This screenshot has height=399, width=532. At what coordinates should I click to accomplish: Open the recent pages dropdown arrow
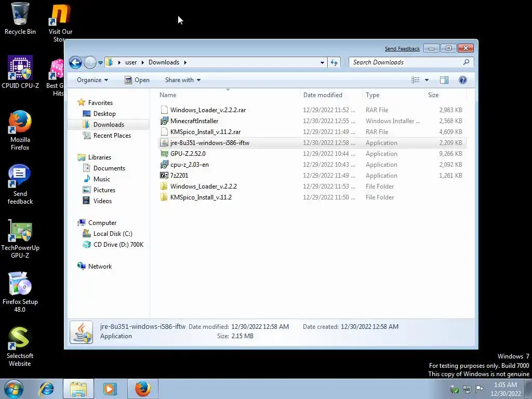100,63
